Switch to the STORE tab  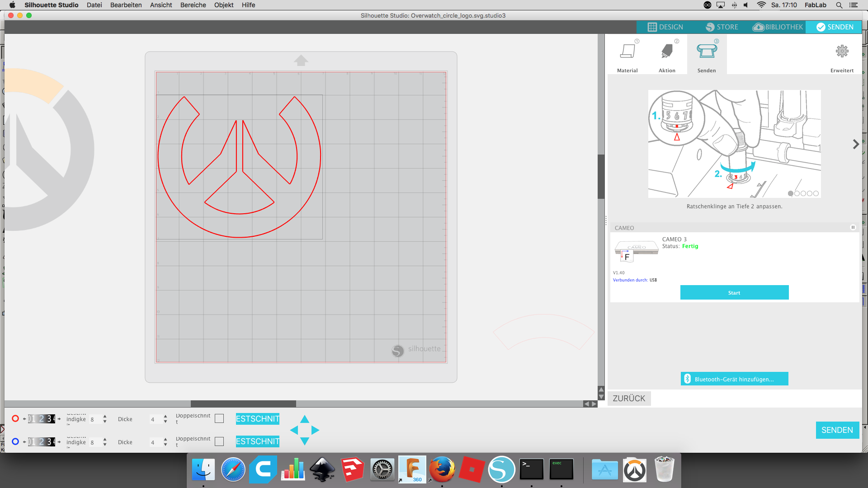pos(722,27)
